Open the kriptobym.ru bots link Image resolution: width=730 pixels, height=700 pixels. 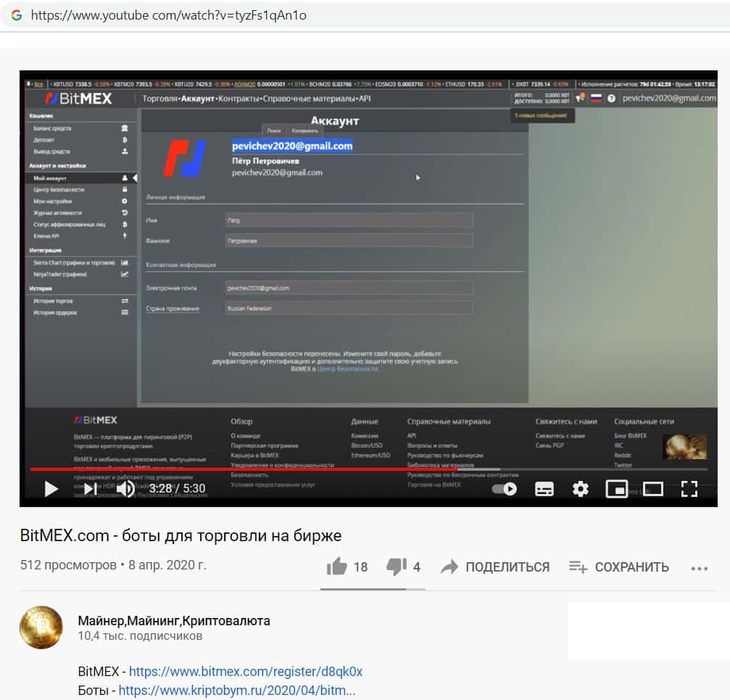pyautogui.click(x=236, y=690)
